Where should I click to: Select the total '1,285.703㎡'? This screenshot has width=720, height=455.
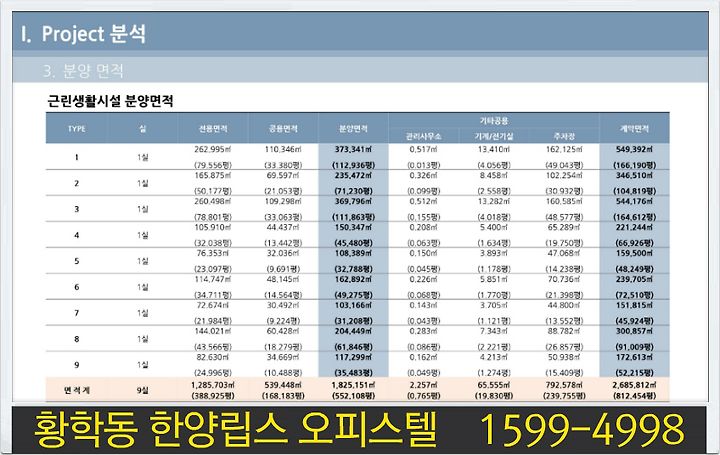point(213,385)
